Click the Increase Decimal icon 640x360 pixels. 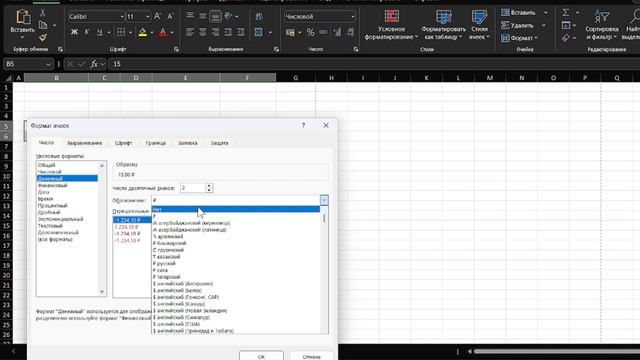click(337, 32)
